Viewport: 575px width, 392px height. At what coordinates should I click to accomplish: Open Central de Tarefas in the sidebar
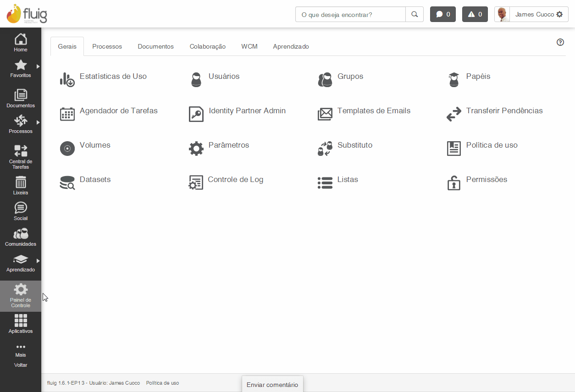click(x=21, y=157)
